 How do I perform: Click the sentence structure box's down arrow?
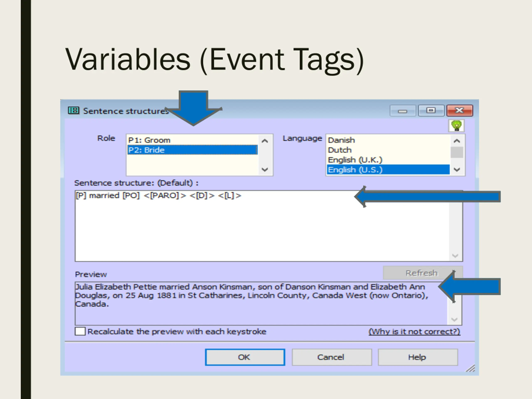(x=455, y=255)
